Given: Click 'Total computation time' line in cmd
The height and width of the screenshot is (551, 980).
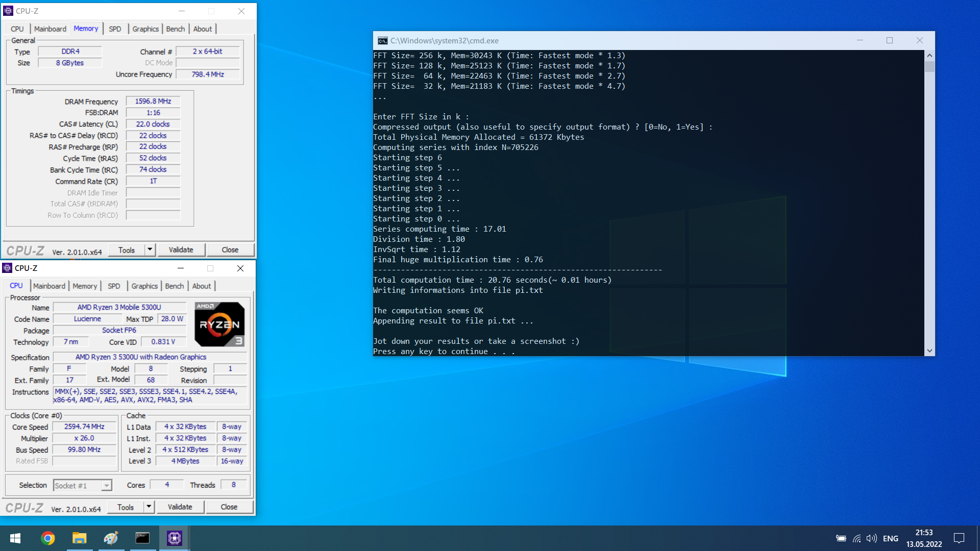Looking at the screenshot, I should (492, 280).
